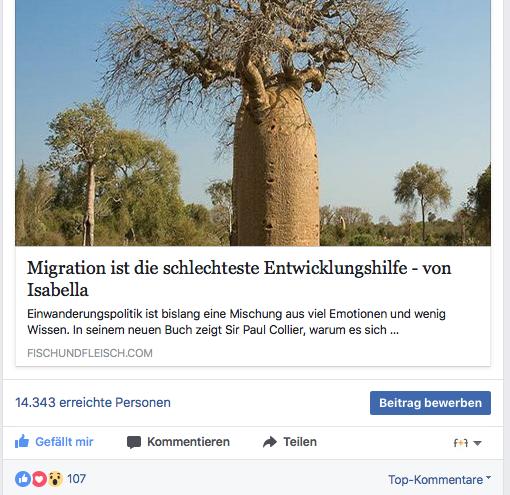Click the speech bubble comment icon
Image resolution: width=510 pixels, height=495 pixels.
pos(134,442)
